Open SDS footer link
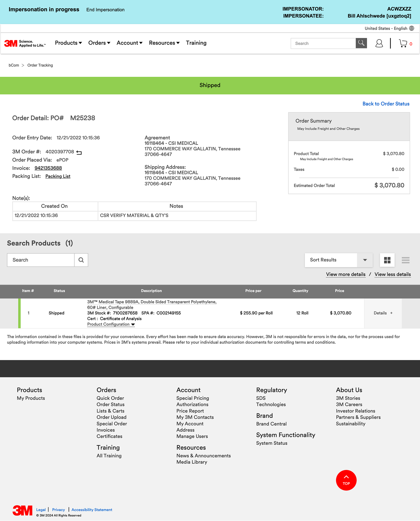This screenshot has height=521, width=420. point(261,398)
